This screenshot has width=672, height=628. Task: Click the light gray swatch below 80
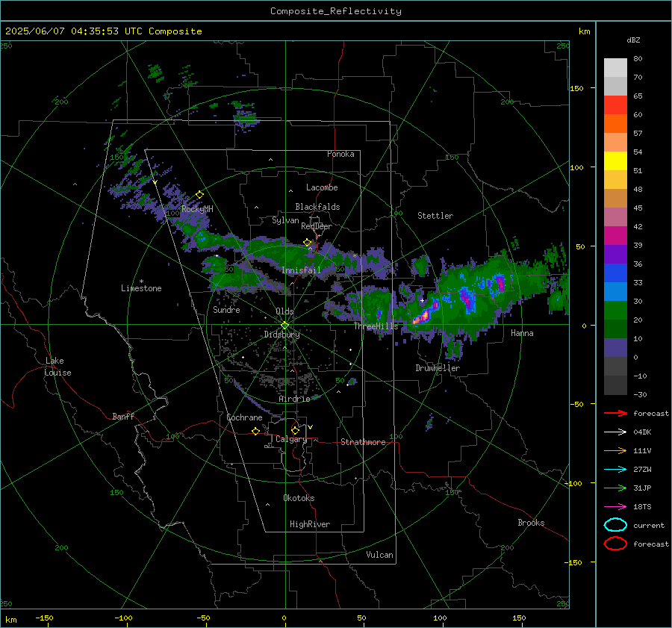click(615, 68)
